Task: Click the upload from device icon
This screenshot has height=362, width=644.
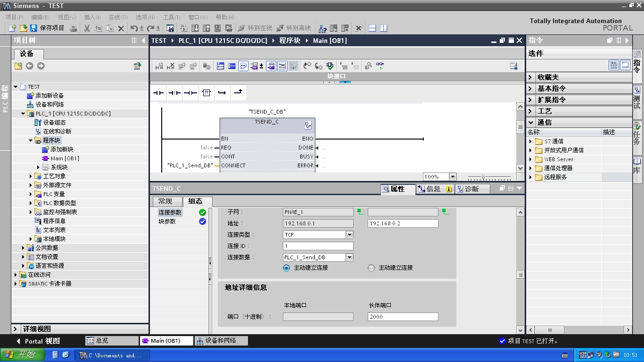Action: point(206,28)
